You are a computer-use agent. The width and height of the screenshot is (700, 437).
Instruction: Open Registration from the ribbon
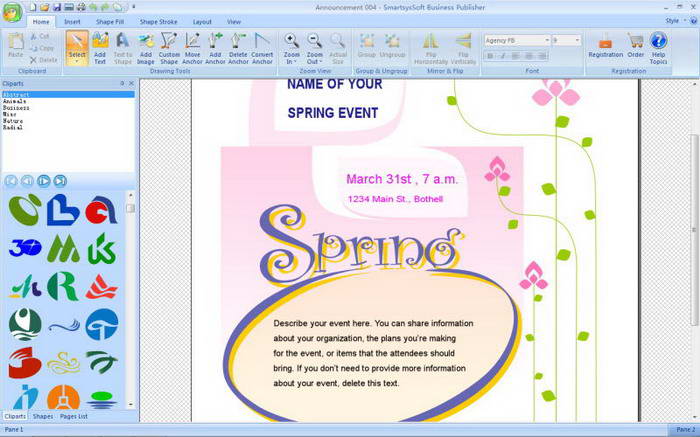pos(605,46)
